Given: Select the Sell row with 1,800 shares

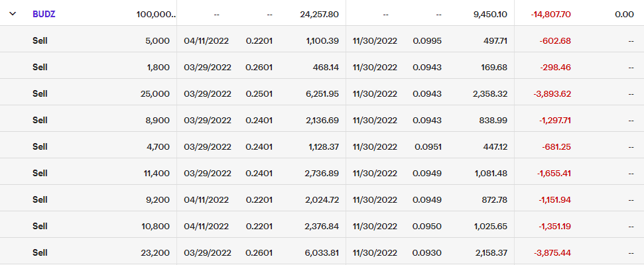Looking at the screenshot, I should click(40, 67).
